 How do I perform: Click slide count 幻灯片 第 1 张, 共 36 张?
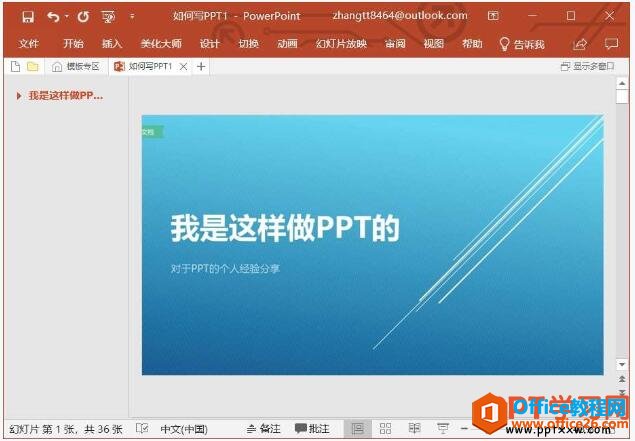[66, 429]
